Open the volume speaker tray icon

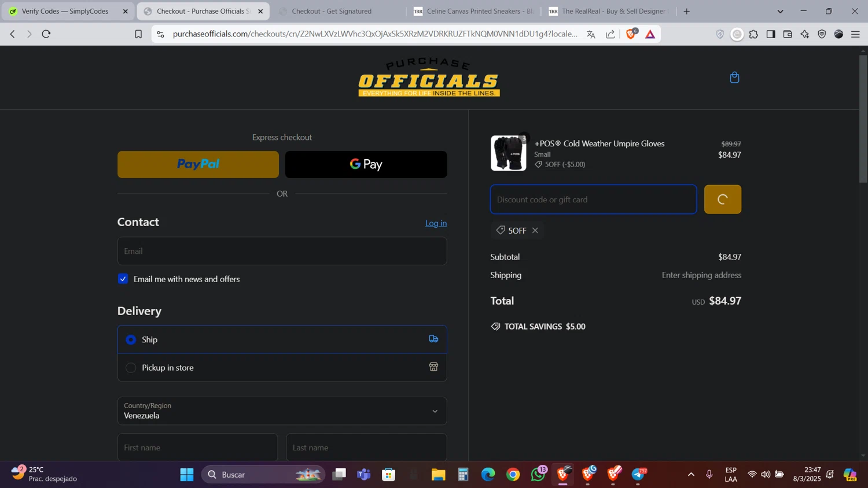766,475
